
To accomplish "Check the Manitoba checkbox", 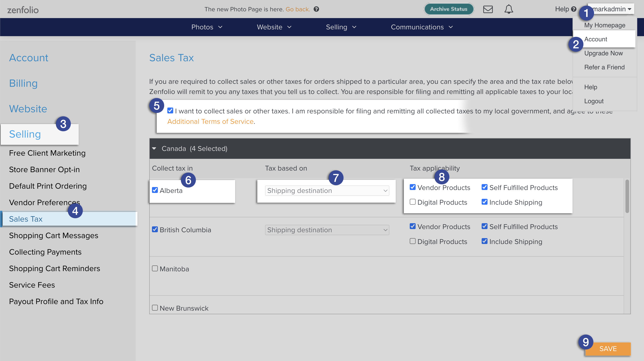I will 155,269.
